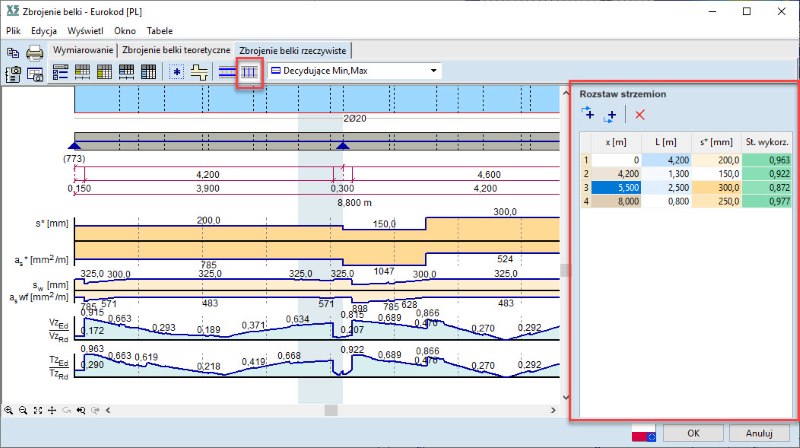This screenshot has width=800, height=448.
Task: Open the Tabele menu
Action: (160, 31)
